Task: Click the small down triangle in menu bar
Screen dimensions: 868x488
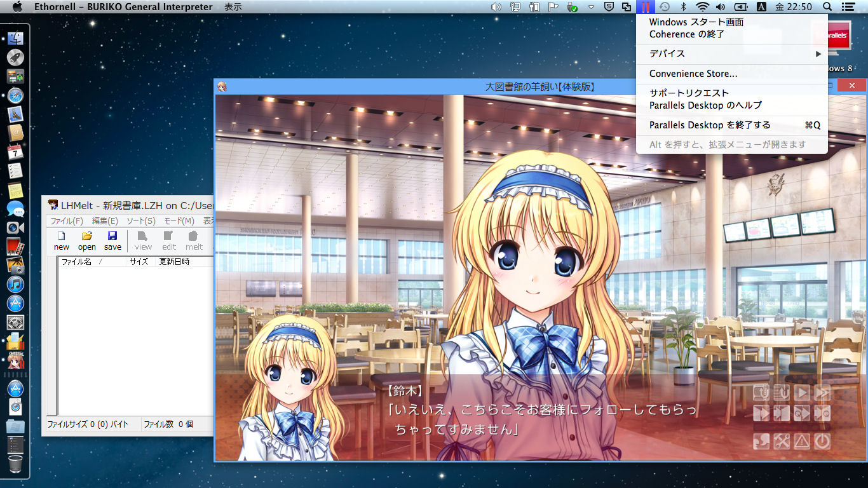Action: point(591,7)
